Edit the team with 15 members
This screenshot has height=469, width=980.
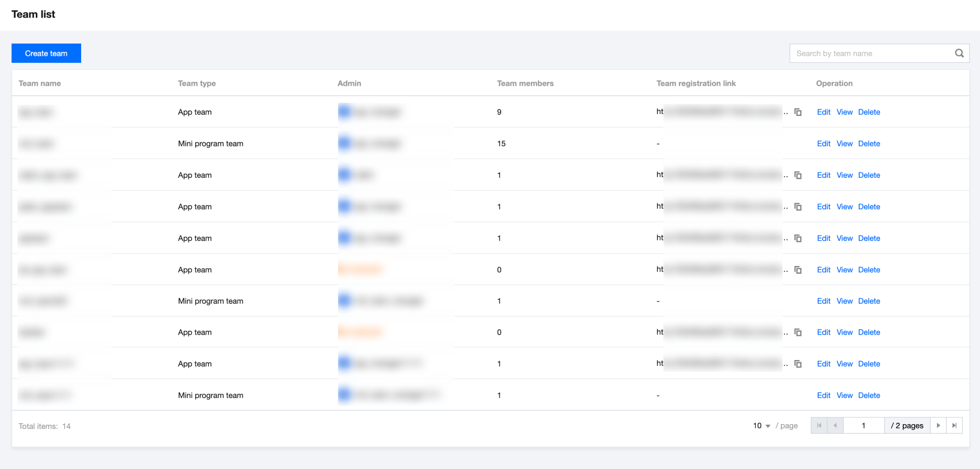coord(823,143)
